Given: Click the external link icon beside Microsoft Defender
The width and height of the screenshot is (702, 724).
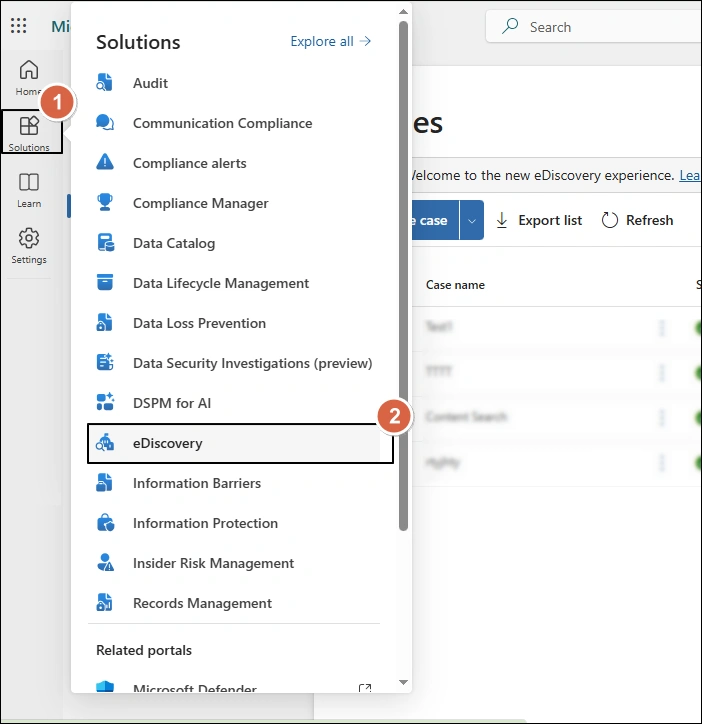Looking at the screenshot, I should (x=365, y=688).
